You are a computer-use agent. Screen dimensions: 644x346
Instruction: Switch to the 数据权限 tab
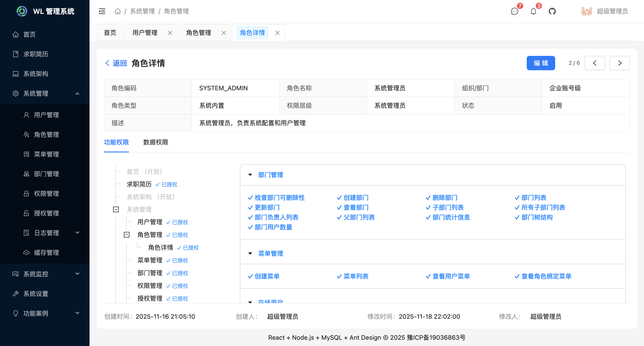click(155, 142)
